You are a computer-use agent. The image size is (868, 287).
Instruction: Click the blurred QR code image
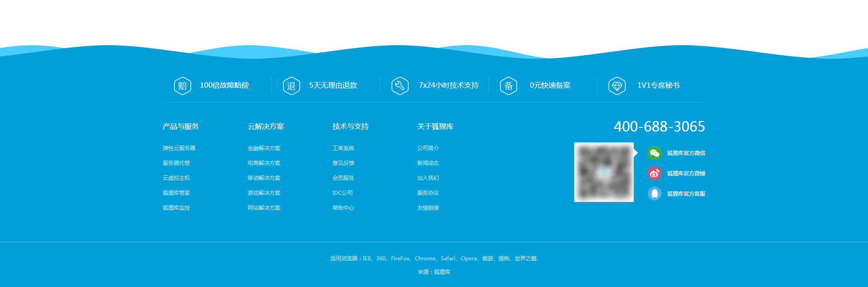pos(604,172)
